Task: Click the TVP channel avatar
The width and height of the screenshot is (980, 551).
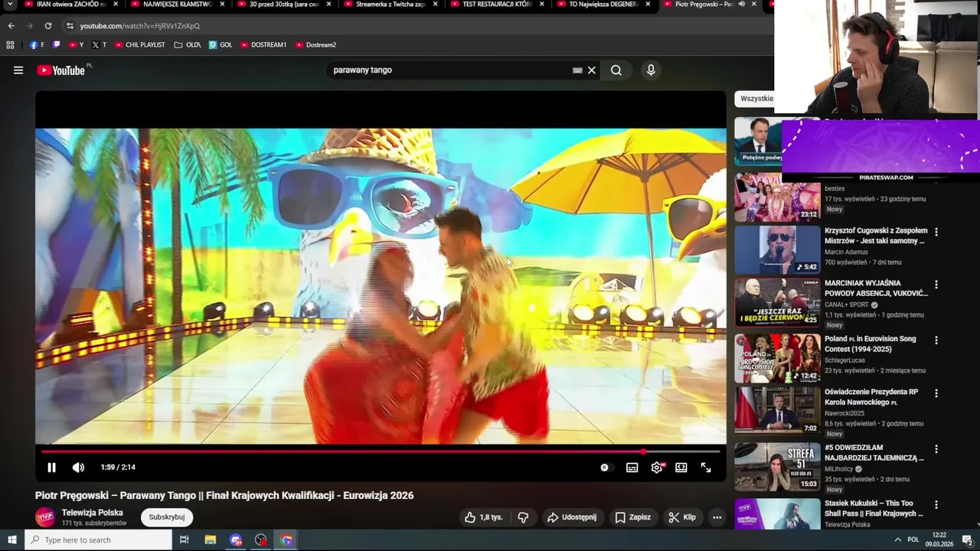Action: pos(45,517)
